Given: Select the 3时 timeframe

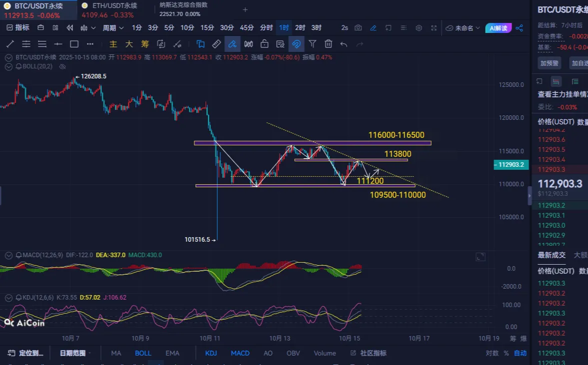Looking at the screenshot, I should click(x=316, y=28).
